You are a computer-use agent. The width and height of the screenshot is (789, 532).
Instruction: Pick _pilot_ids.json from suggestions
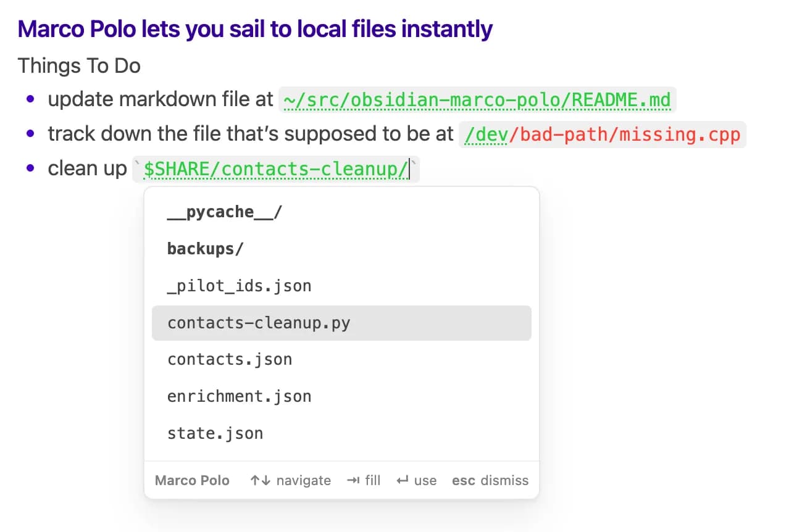pos(341,286)
